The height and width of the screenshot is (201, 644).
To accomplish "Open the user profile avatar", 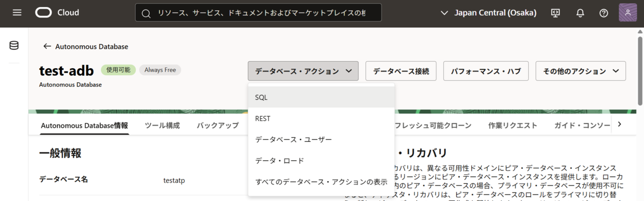I will tap(627, 13).
